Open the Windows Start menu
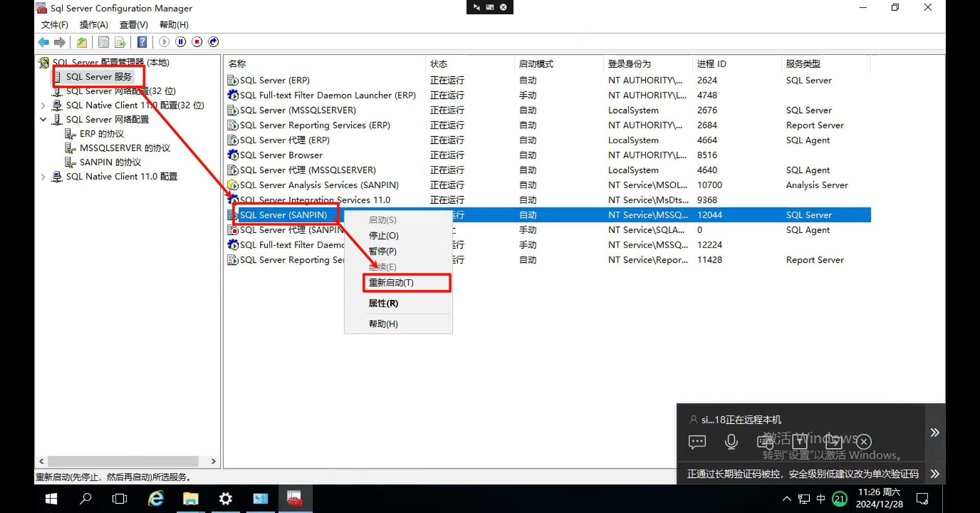Screen dimensions: 980x513 coord(51,499)
